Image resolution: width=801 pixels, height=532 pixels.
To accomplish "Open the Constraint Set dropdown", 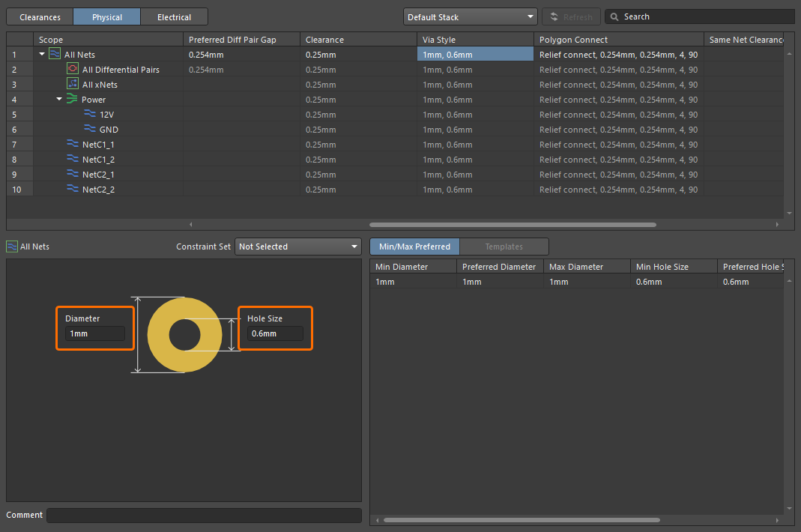I will [x=298, y=247].
